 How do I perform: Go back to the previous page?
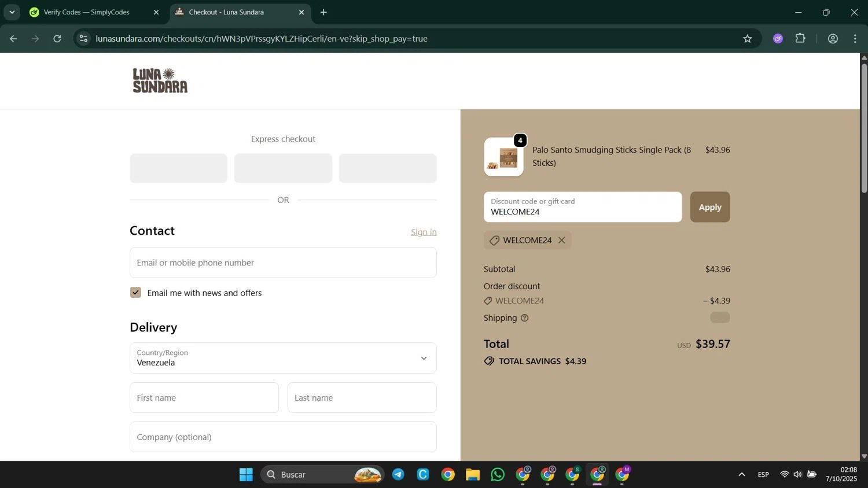pos(13,39)
